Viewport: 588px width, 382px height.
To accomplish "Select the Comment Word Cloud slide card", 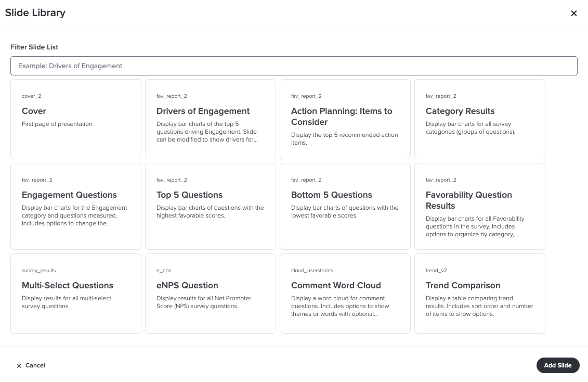I will 345,294.
